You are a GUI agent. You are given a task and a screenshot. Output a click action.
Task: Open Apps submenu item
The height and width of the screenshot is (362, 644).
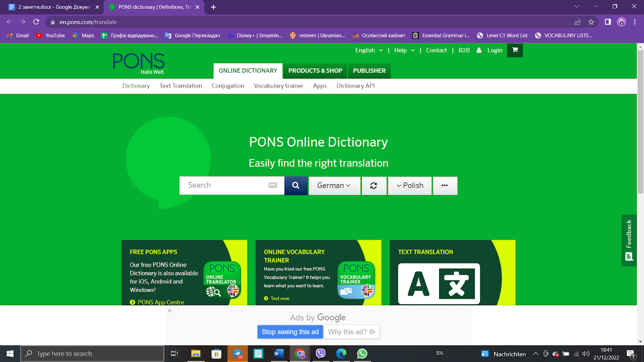tap(320, 86)
